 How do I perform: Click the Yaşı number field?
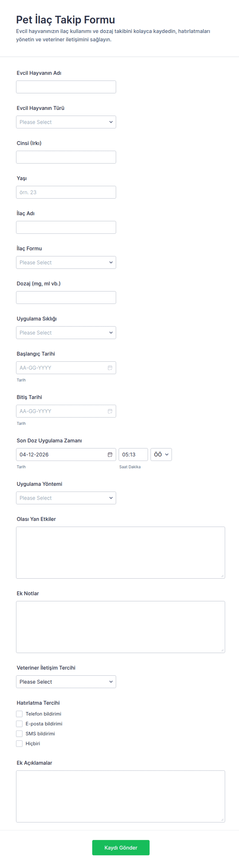pyautogui.click(x=66, y=192)
